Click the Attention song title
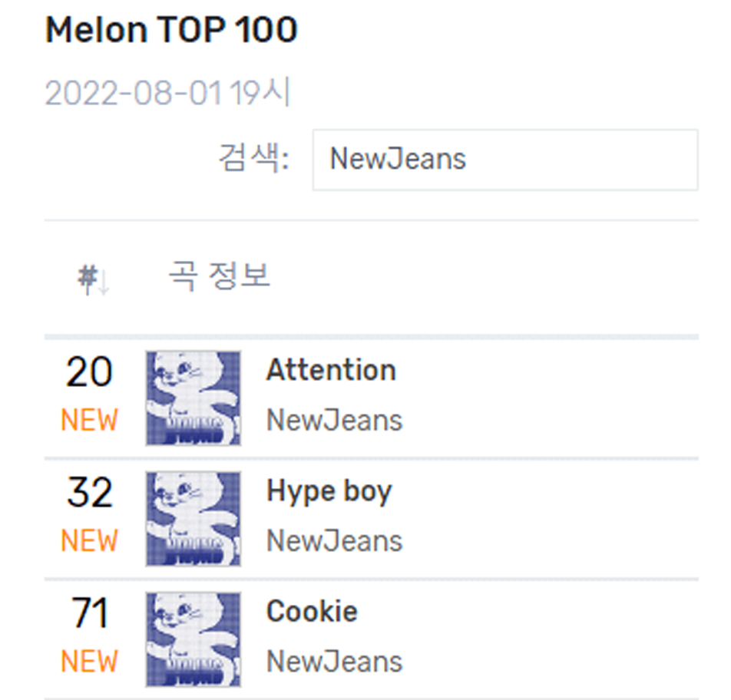This screenshot has height=700, width=731. (x=331, y=370)
